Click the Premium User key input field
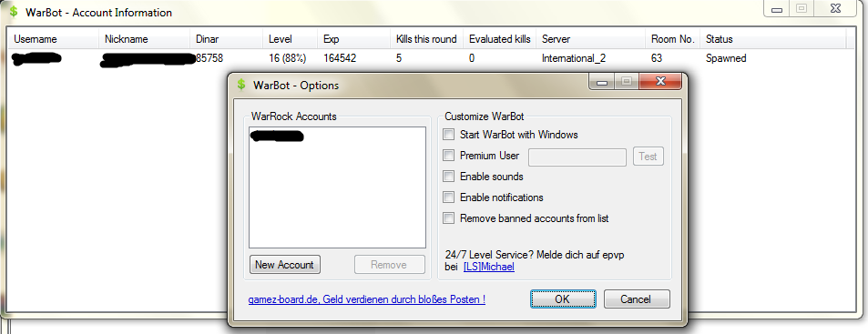 click(577, 157)
